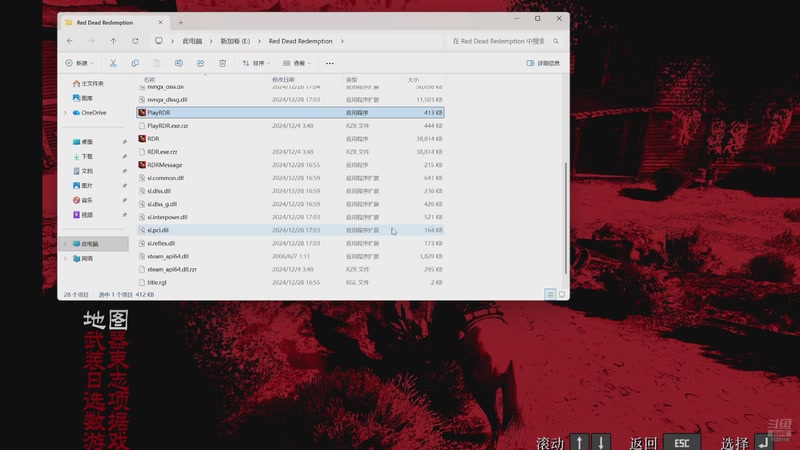Viewport: 800px width, 450px height.
Task: Select file nvngx_dlssg.dll
Action: pyautogui.click(x=290, y=99)
